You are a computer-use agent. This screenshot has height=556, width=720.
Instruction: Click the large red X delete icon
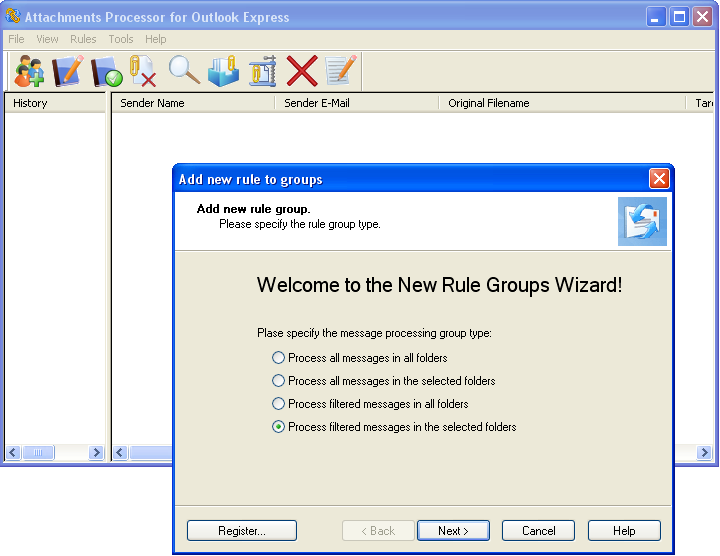[302, 71]
